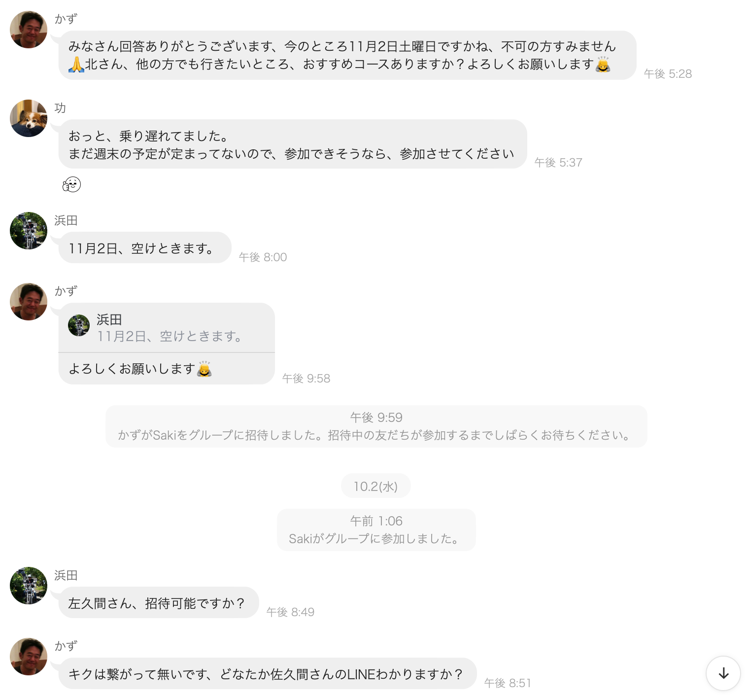This screenshot has height=700, width=749.
Task: Select the おっと、乗り遅れてました message bubble
Action: point(293,144)
